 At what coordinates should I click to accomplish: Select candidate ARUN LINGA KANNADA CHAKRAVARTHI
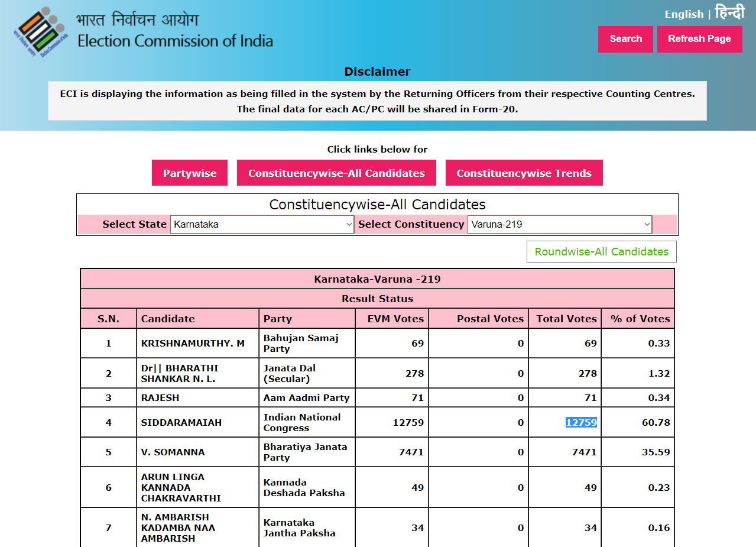(181, 488)
